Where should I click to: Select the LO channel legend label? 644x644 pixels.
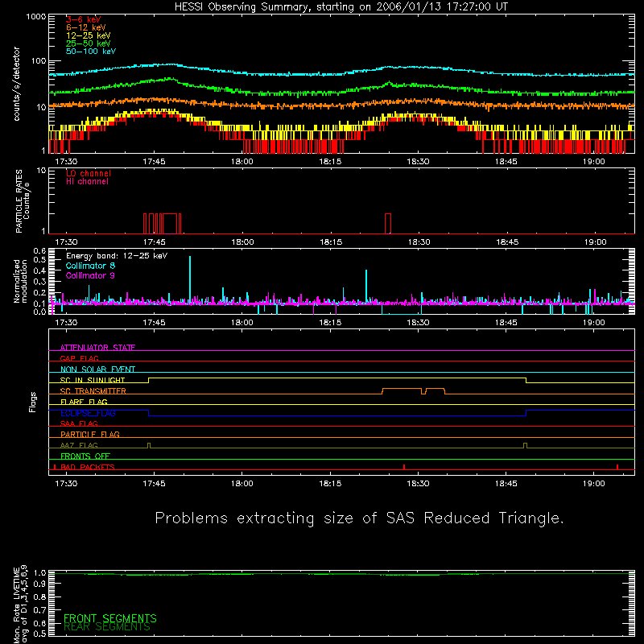[x=89, y=173]
